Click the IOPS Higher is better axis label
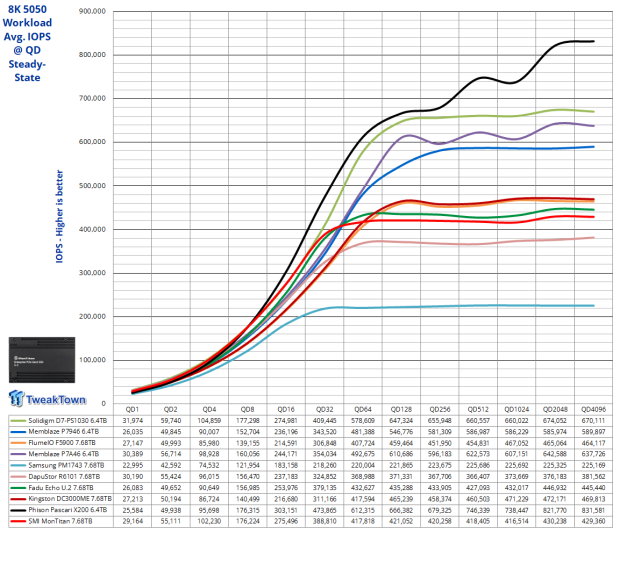 59,216
